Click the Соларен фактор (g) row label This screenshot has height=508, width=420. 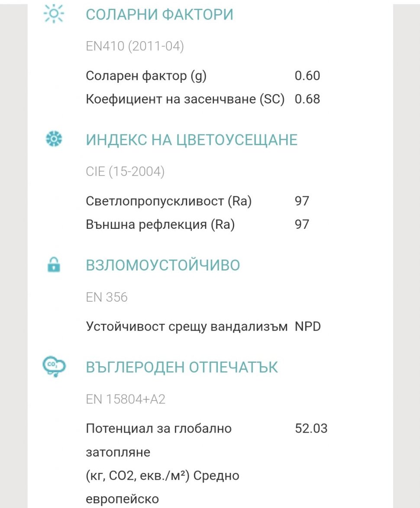tap(146, 76)
